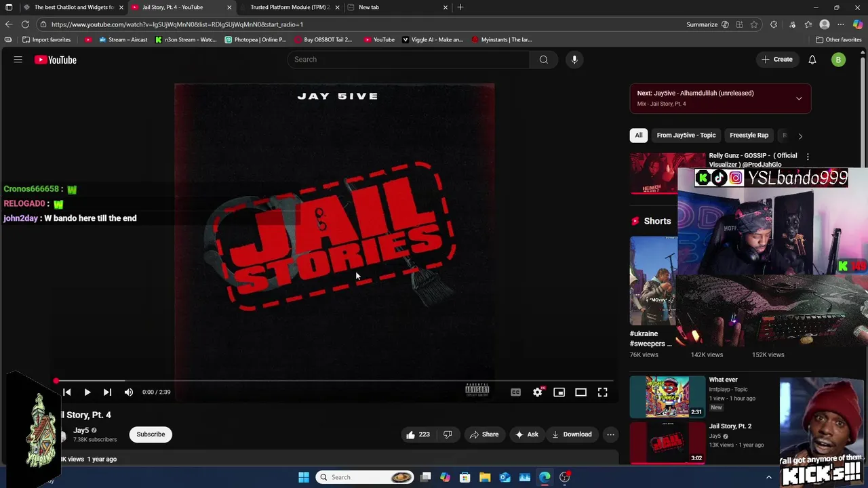Open the Jay5 channel name link

(81, 430)
